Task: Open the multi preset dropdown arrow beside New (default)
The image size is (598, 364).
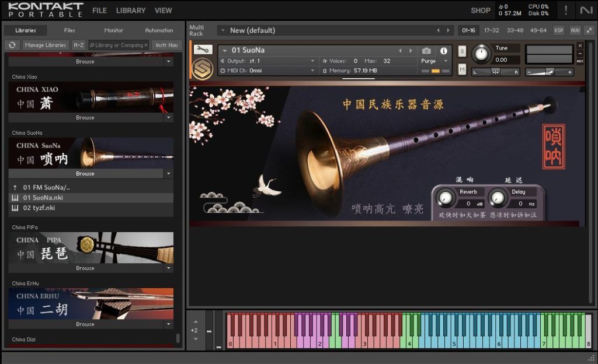Action: 222,30
